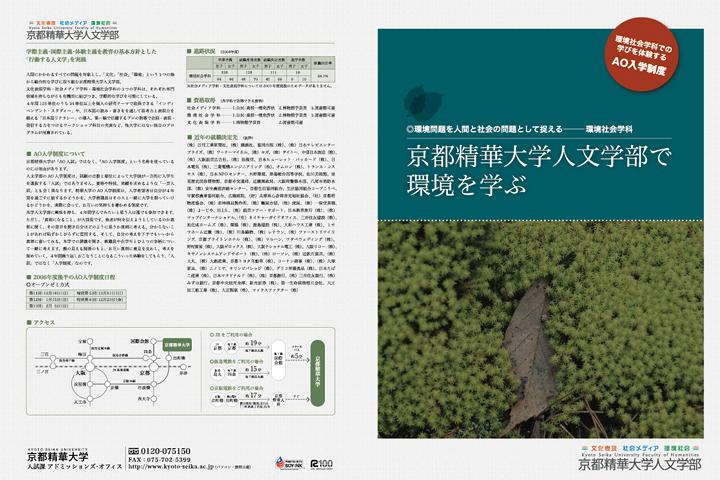Click the 進路状況 section heading
The height and width of the screenshot is (480, 720).
pos(201,51)
